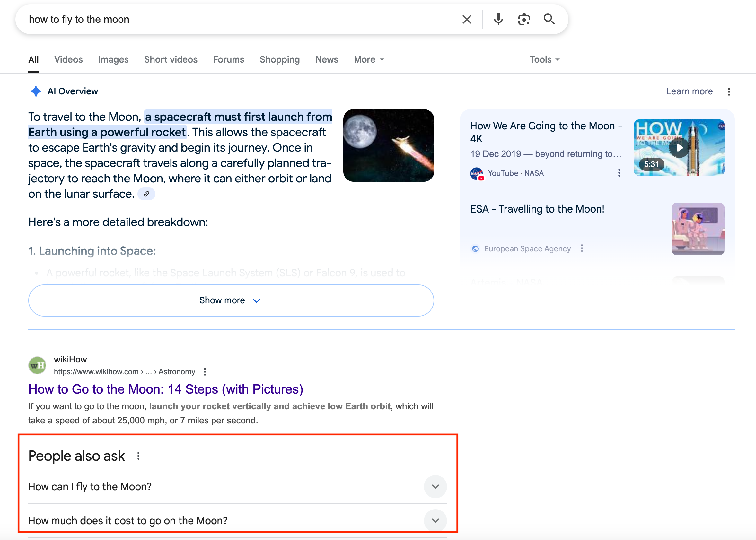Click the YouTube · NASA source label

(515, 173)
